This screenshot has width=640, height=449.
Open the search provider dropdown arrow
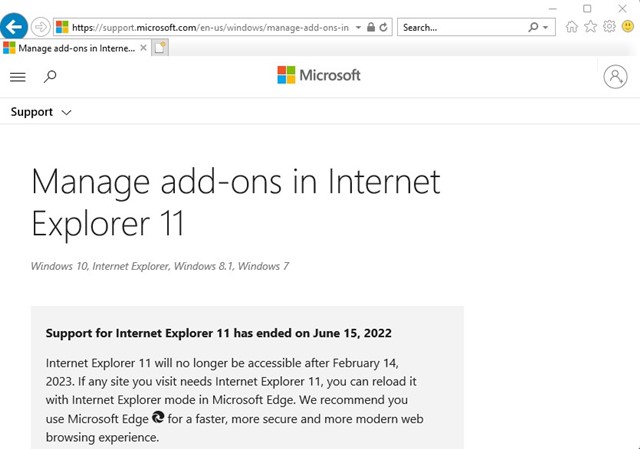[547, 27]
